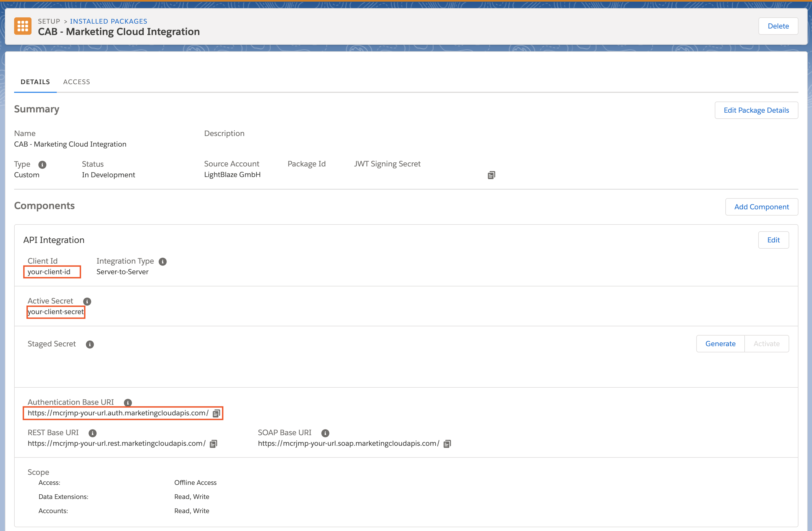The image size is (812, 531).
Task: Edit the API Integration component
Action: (x=773, y=240)
